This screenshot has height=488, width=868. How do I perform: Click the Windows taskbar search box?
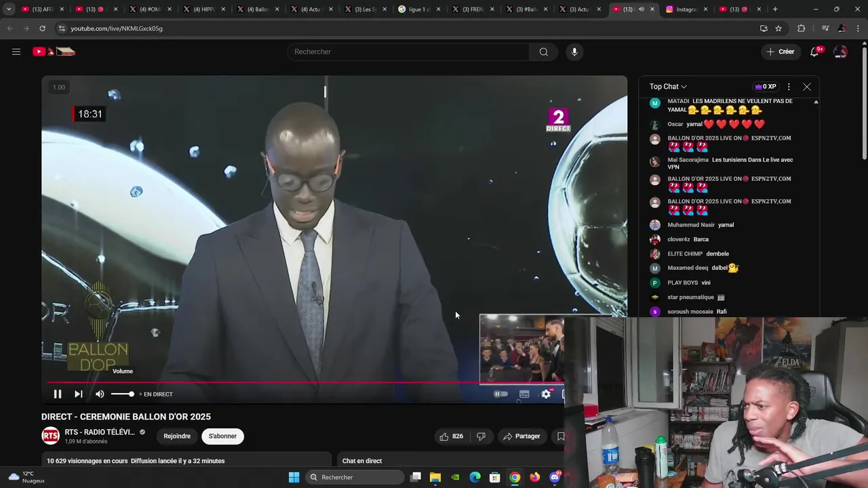(354, 477)
